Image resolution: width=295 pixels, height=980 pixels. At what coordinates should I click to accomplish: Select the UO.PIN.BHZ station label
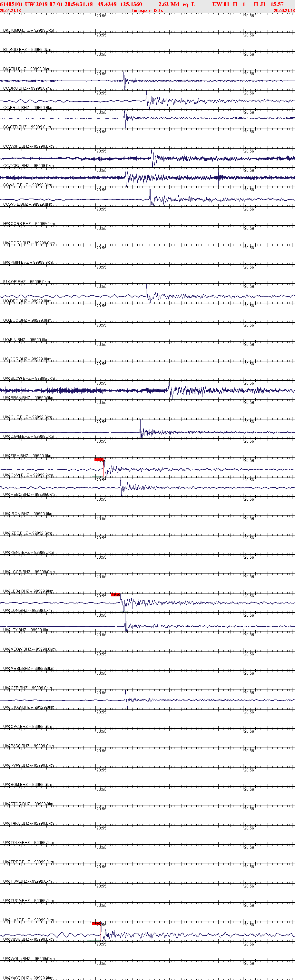point(26,340)
